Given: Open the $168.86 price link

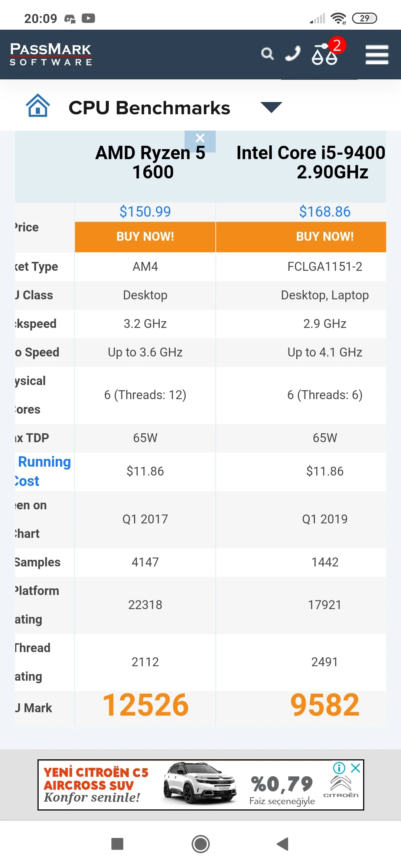Looking at the screenshot, I should pyautogui.click(x=325, y=212).
